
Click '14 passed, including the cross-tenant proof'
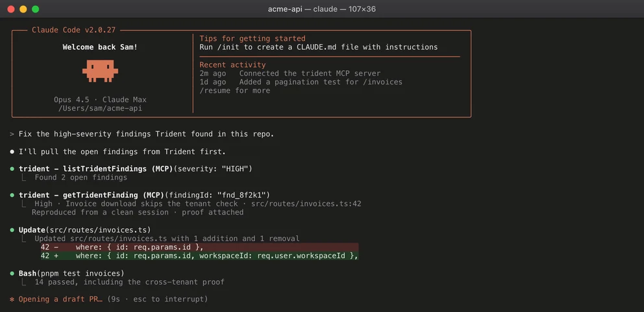point(129,282)
